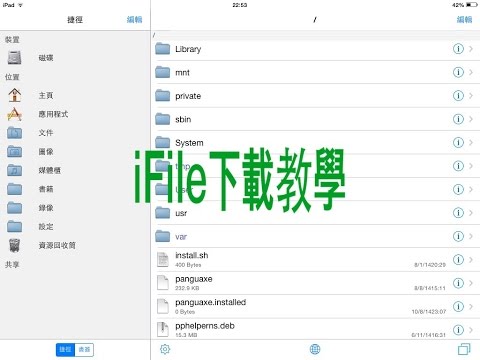Show info for the usr folder

click(458, 213)
